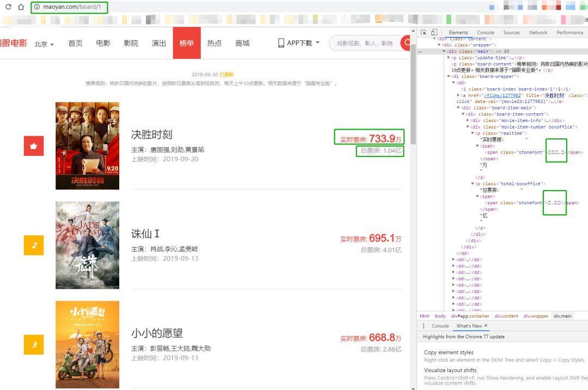Expand the p class="update-time" node
588x390 pixels.
(x=449, y=58)
